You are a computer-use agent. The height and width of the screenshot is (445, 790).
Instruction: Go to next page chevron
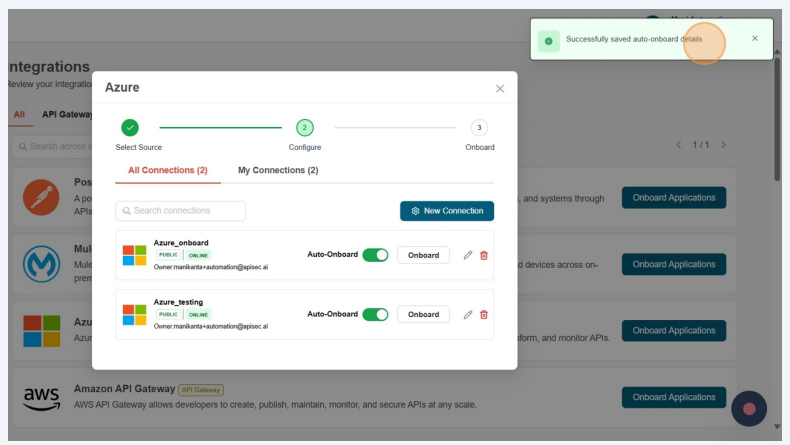pos(724,145)
